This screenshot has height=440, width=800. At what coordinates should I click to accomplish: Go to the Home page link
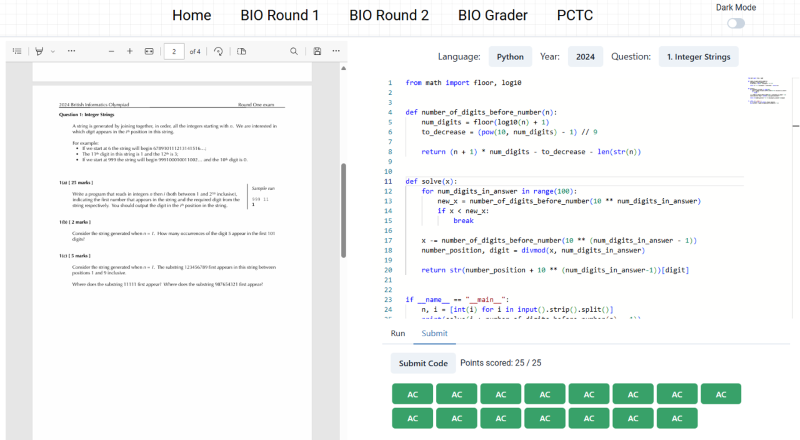[x=191, y=15]
